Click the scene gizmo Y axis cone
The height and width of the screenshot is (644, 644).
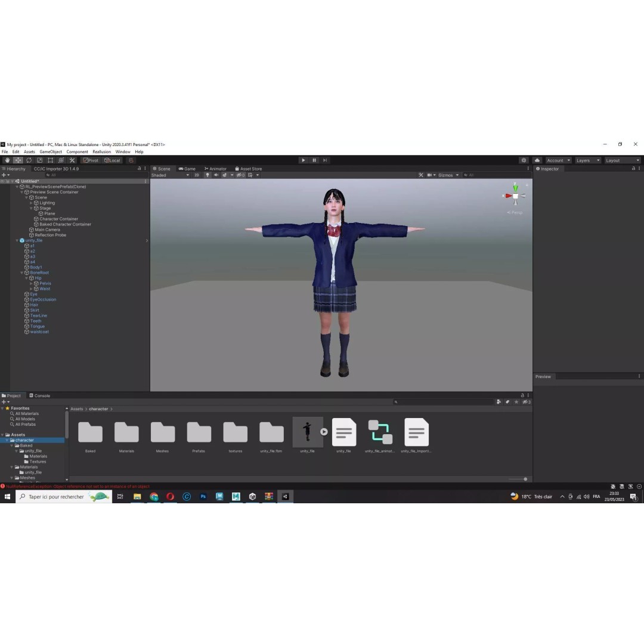515,187
